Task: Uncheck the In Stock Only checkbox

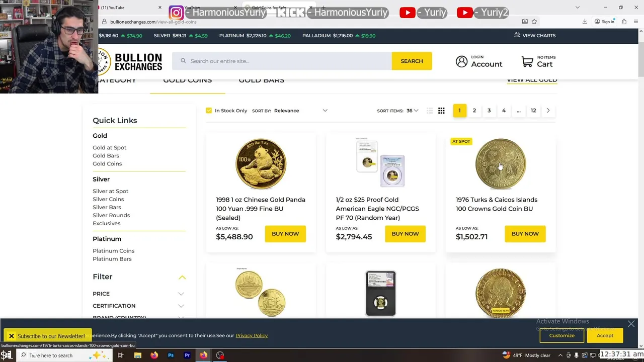Action: tap(209, 111)
